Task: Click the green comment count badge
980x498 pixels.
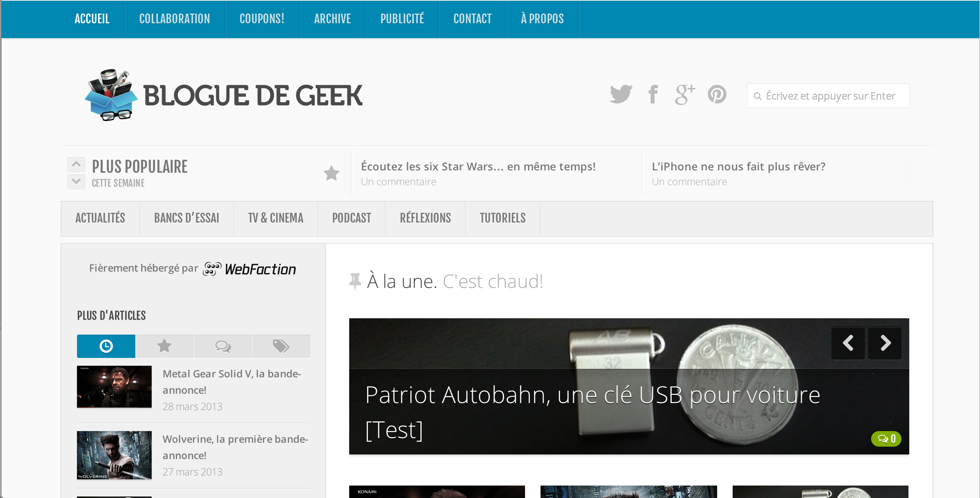Action: pyautogui.click(x=886, y=439)
